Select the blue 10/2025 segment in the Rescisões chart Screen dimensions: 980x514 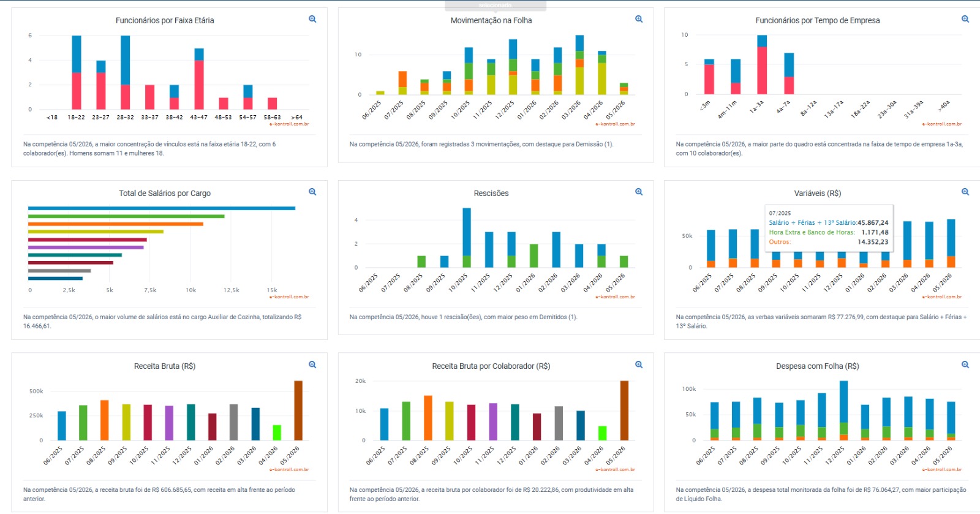(x=467, y=232)
